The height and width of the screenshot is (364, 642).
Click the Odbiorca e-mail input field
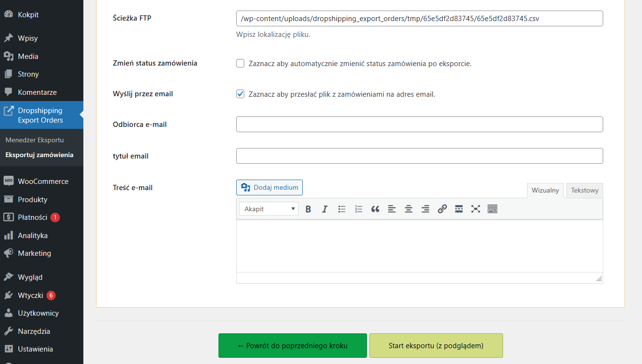(419, 124)
